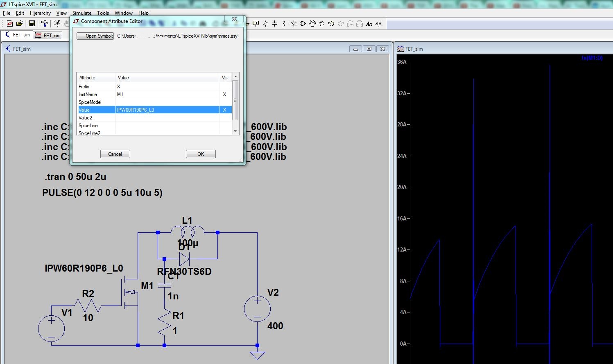The image size is (613, 364).
Task: Click the Rotate toolbar icon
Action: pos(350,24)
